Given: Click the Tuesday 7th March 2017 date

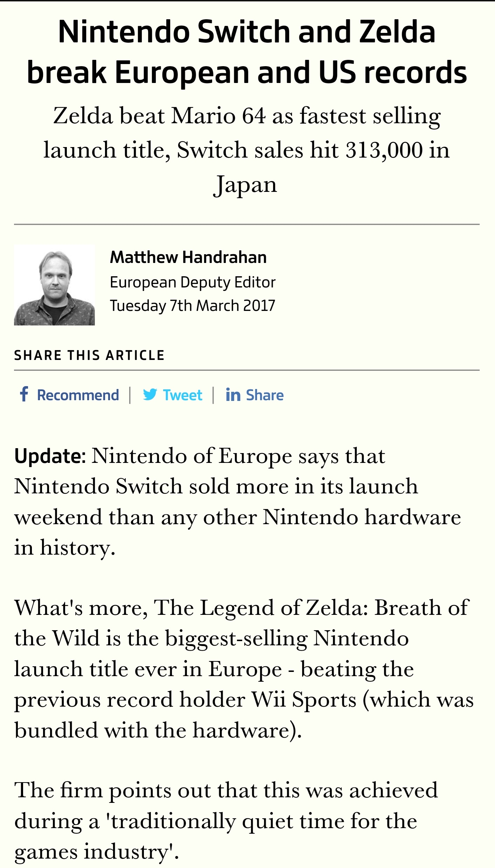Looking at the screenshot, I should point(193,305).
